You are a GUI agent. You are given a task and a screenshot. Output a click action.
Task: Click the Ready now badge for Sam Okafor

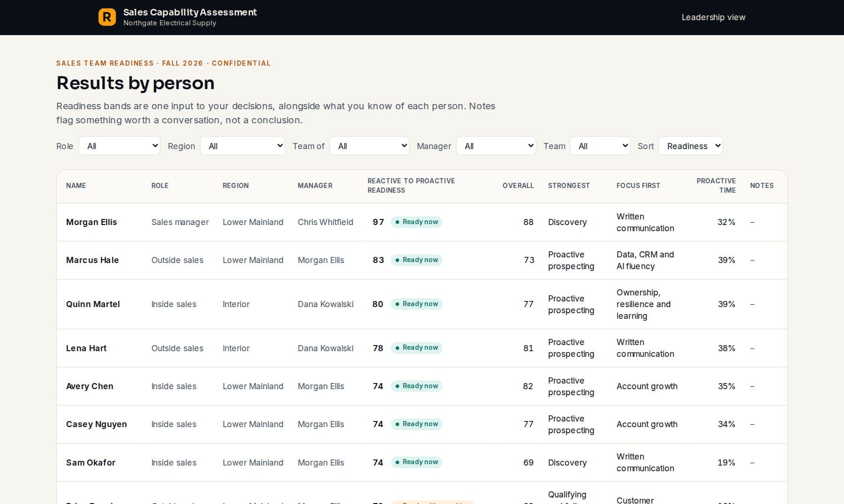coord(416,462)
